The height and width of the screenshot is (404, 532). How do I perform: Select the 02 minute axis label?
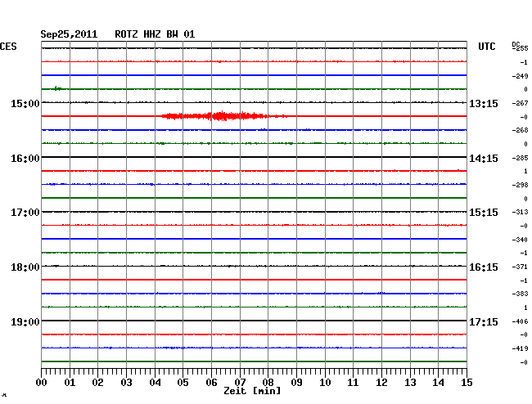(97, 382)
